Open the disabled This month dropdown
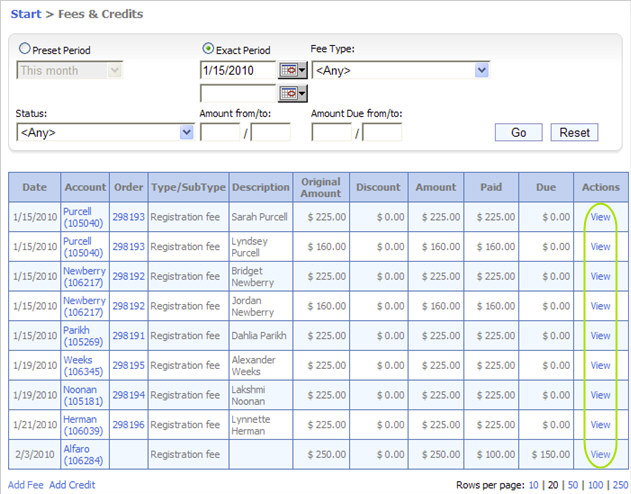631x494 pixels. [70, 70]
